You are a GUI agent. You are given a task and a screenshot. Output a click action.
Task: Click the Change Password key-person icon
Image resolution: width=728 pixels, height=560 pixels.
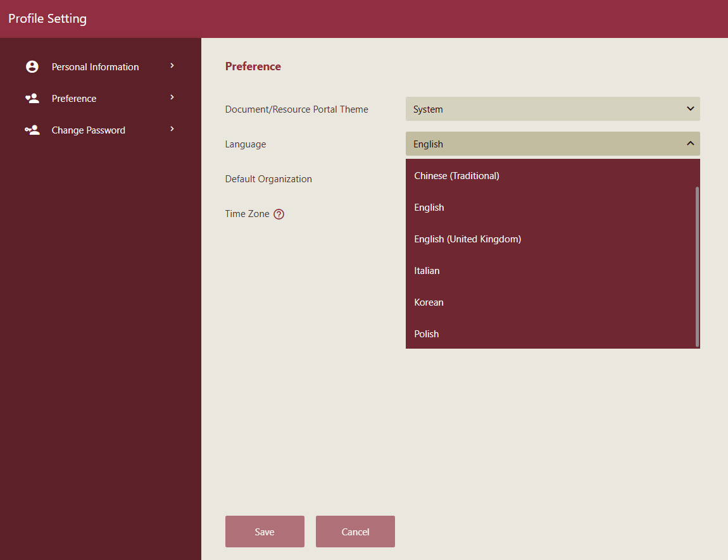click(x=32, y=130)
